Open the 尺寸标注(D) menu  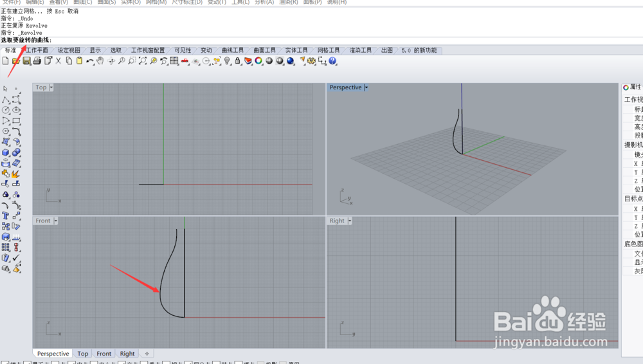click(x=187, y=2)
